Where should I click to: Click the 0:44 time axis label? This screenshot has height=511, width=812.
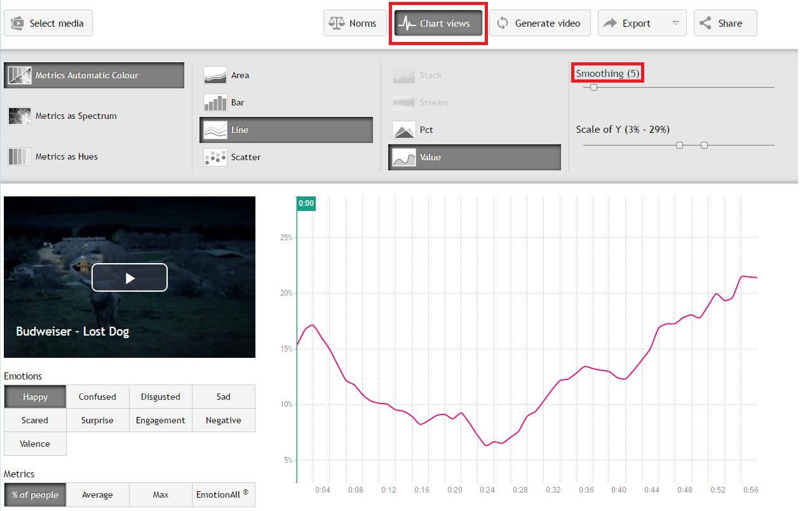pyautogui.click(x=652, y=490)
